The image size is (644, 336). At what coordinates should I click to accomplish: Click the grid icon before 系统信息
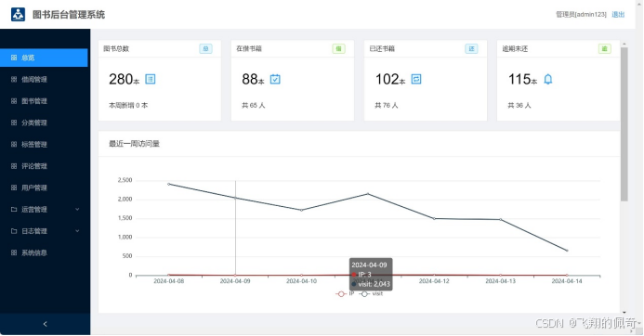coord(14,252)
